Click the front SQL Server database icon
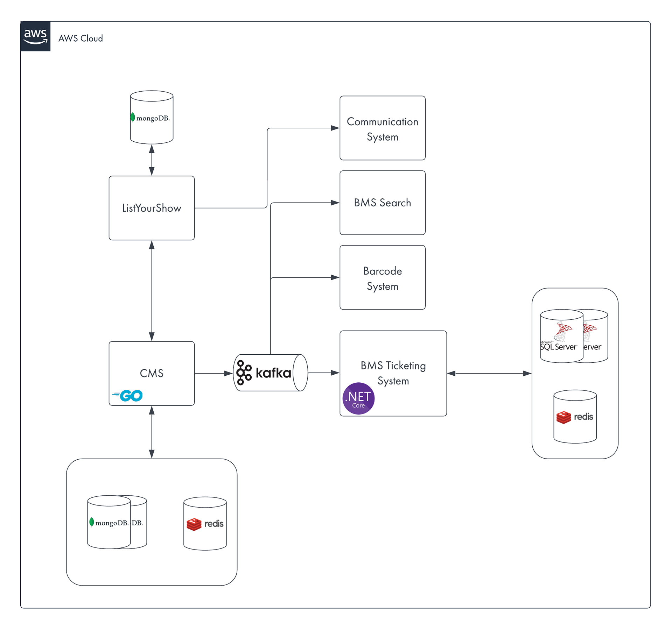This screenshot has width=672, height=630. [x=561, y=336]
